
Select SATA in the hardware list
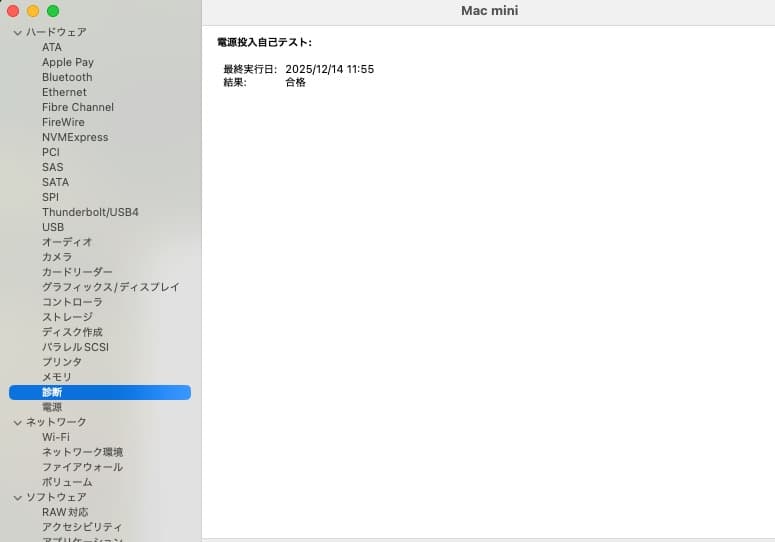coord(55,182)
